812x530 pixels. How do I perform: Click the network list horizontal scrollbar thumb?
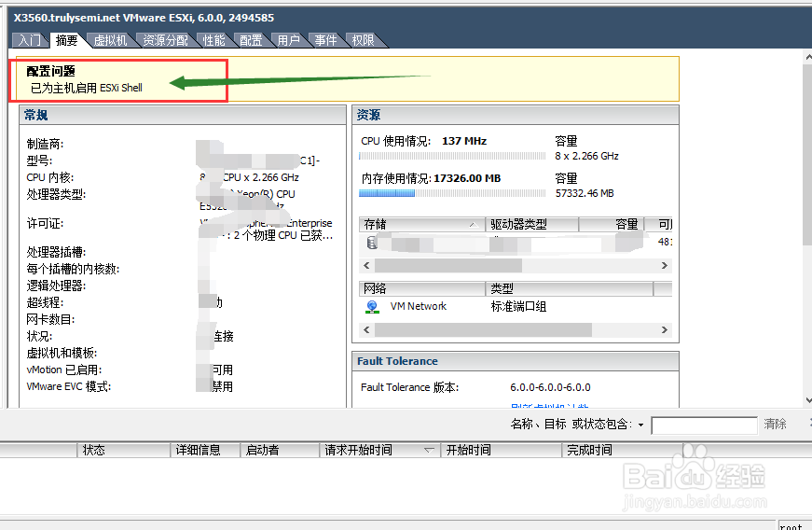483,330
